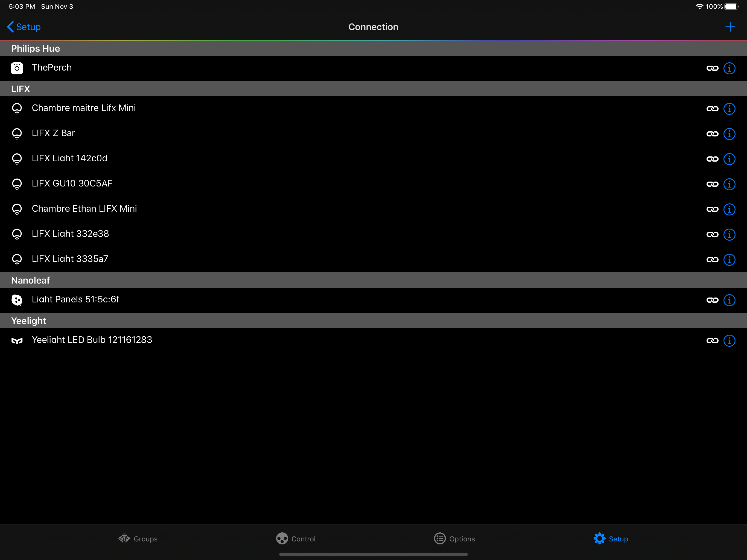Tap the Yeelight section header
This screenshot has height=560, width=747.
(x=373, y=320)
